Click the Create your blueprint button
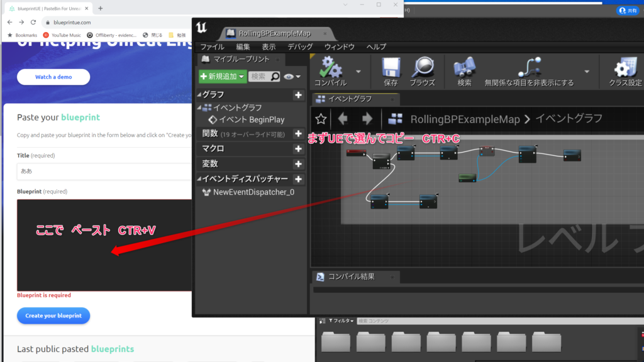Viewport: 644px width, 362px height. 53,315
